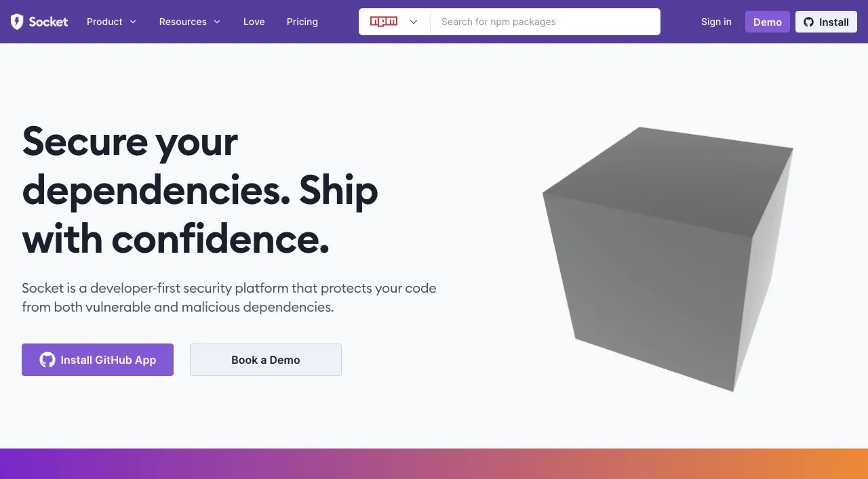Open the Pricing page

click(302, 22)
